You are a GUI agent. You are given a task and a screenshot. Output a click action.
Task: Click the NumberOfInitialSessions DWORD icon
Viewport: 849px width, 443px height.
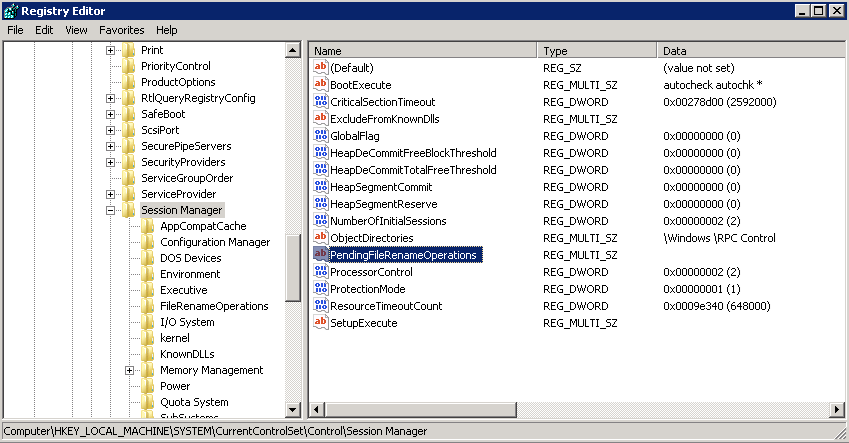click(321, 220)
